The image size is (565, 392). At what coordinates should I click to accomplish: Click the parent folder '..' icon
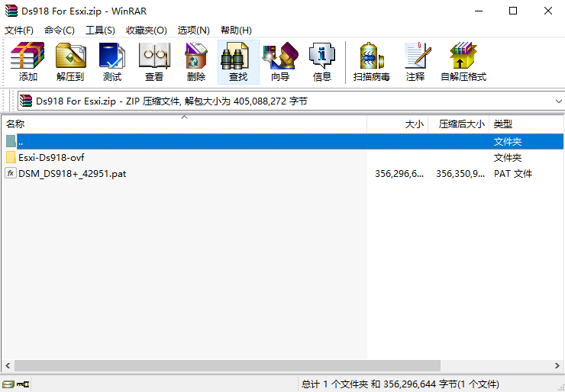[x=11, y=141]
